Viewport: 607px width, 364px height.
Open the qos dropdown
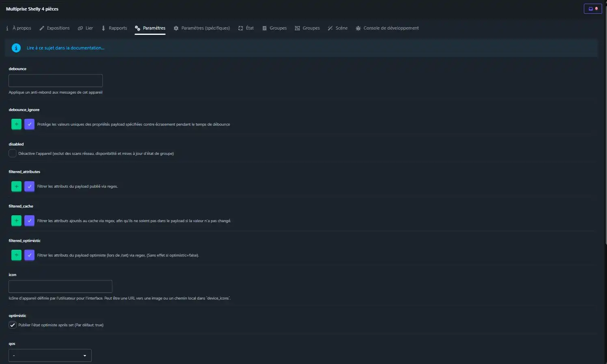[x=50, y=355]
